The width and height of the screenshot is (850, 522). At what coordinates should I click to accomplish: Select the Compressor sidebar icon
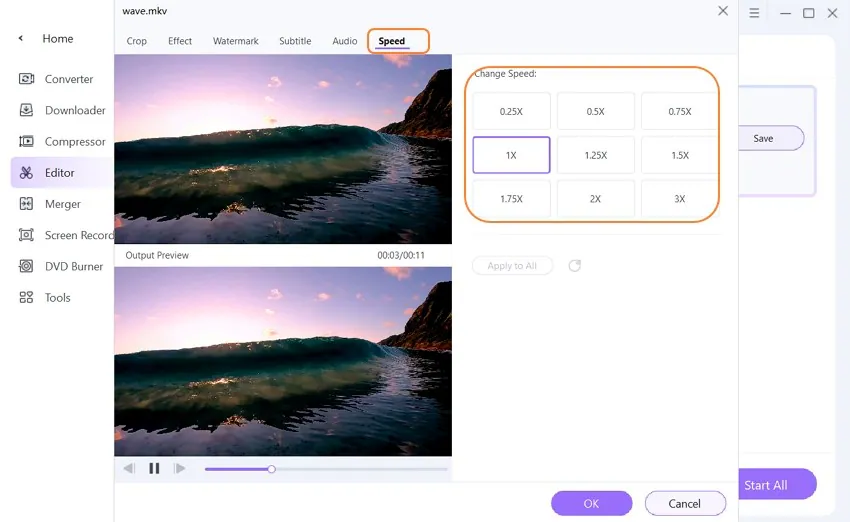(26, 142)
